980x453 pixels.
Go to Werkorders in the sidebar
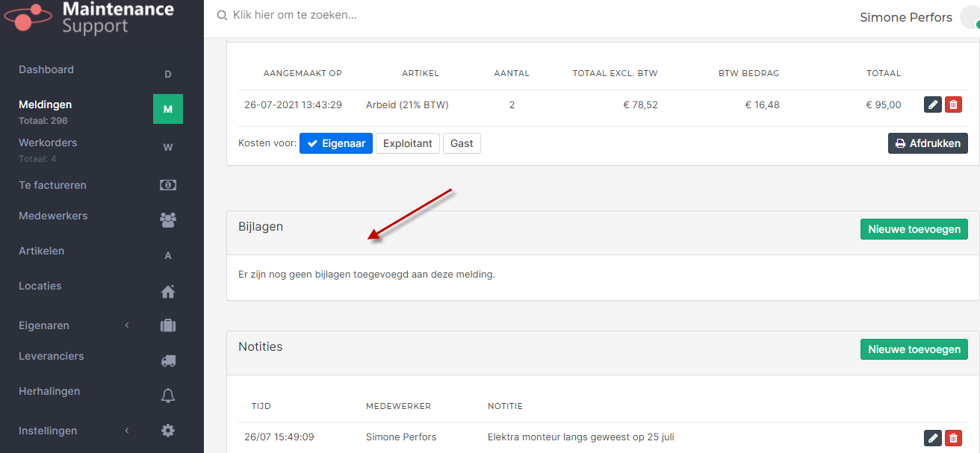tap(48, 143)
